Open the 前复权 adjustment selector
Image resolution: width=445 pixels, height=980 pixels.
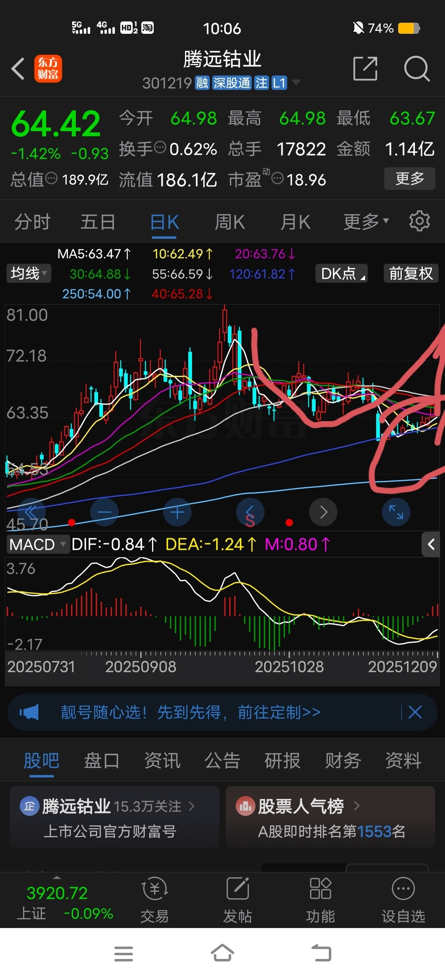point(411,273)
